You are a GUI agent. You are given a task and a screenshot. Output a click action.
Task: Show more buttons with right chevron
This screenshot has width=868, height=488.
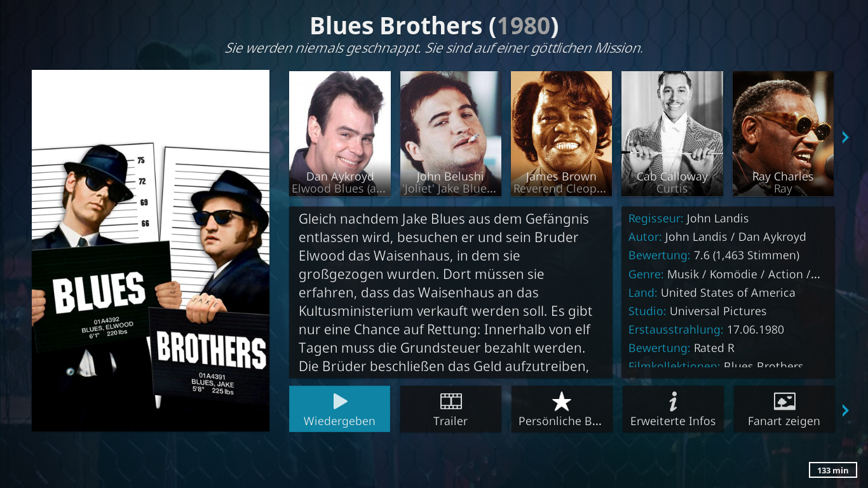pyautogui.click(x=845, y=410)
